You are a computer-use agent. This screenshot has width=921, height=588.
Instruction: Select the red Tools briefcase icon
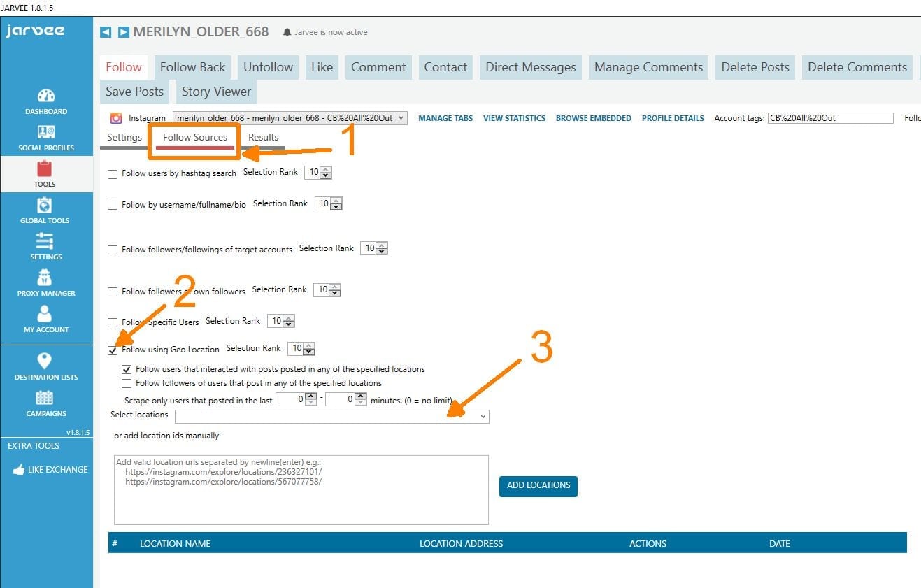pyautogui.click(x=45, y=168)
